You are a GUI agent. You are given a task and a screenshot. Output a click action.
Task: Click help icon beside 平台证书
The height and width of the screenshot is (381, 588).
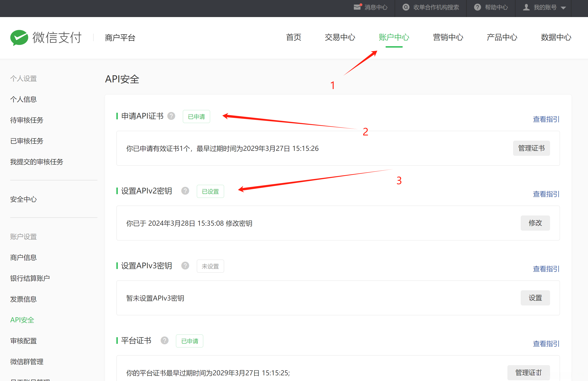click(164, 341)
